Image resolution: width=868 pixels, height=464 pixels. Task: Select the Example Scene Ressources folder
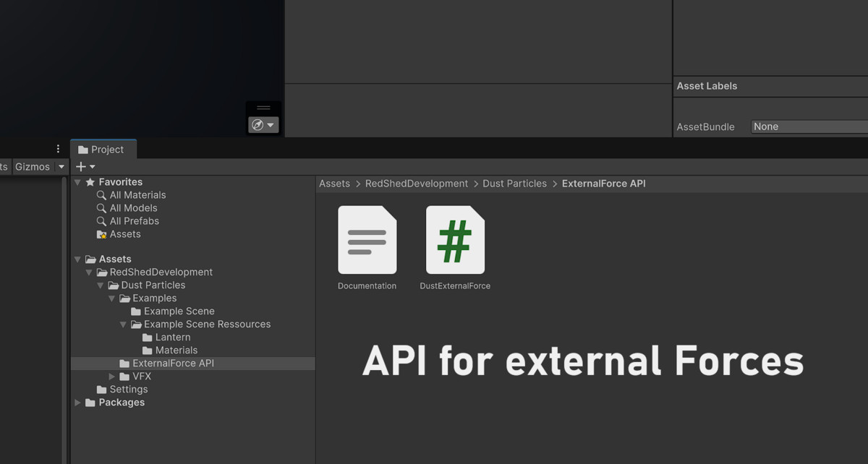208,324
